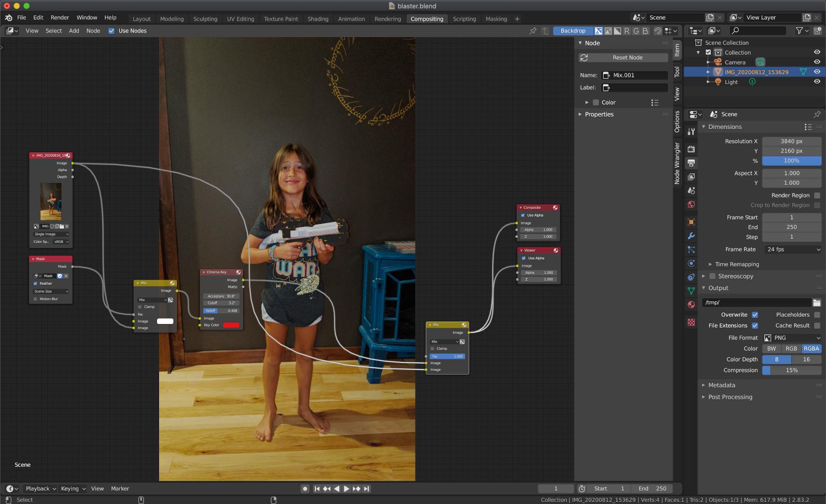Click the red Key Color swatch

(231, 325)
